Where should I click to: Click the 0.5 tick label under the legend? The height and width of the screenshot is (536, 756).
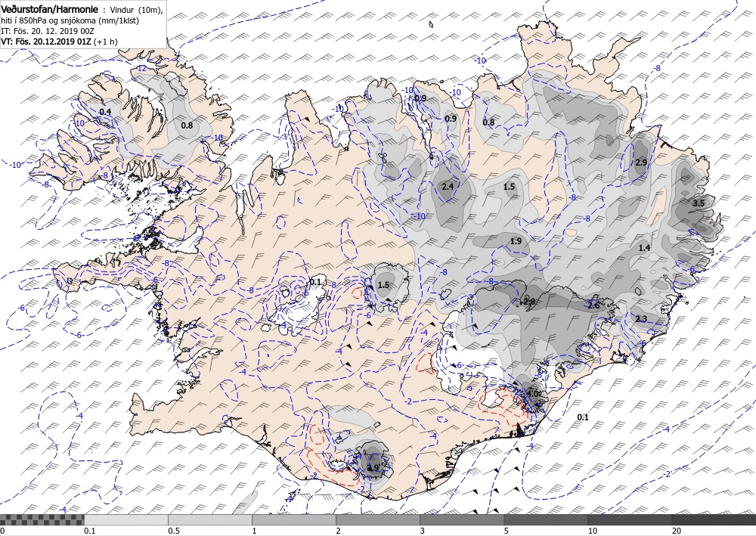tap(174, 531)
